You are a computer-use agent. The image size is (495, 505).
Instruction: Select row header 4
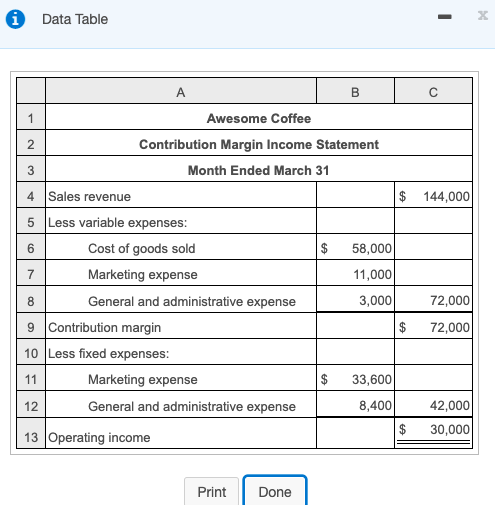click(x=31, y=196)
